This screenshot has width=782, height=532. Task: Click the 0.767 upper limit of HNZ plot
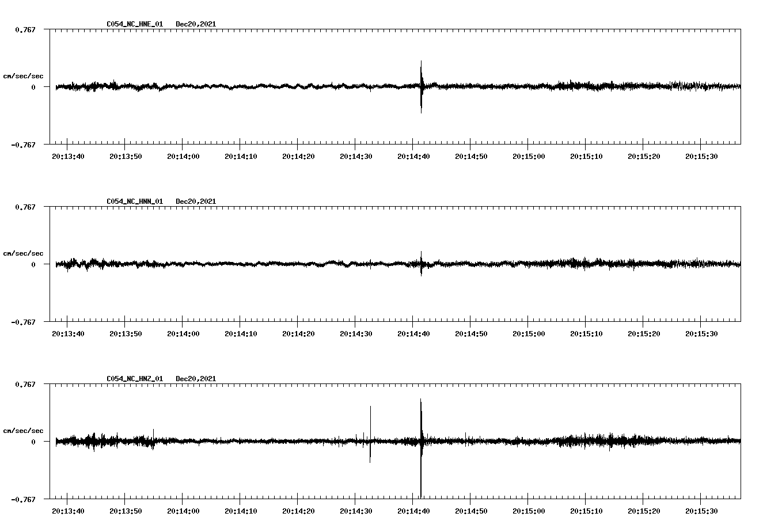(x=25, y=384)
